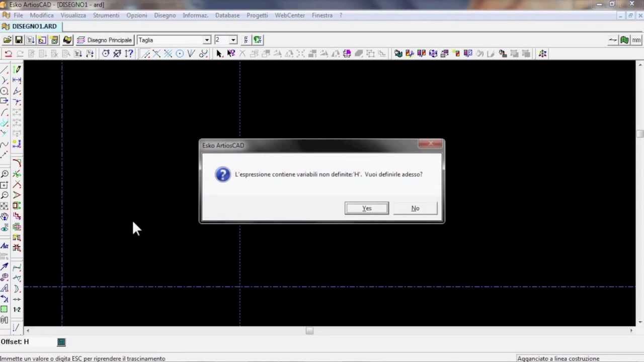The height and width of the screenshot is (362, 644).
Task: Click the balance scale icon in toolbar
Action: click(x=542, y=54)
